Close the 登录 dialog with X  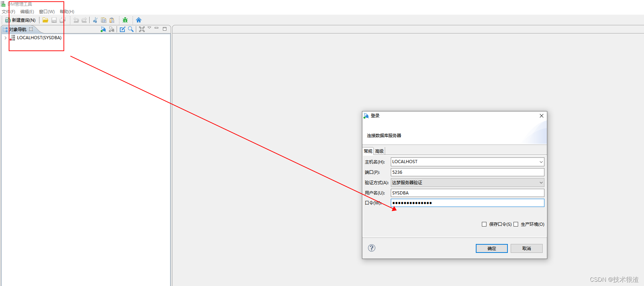pyautogui.click(x=541, y=116)
